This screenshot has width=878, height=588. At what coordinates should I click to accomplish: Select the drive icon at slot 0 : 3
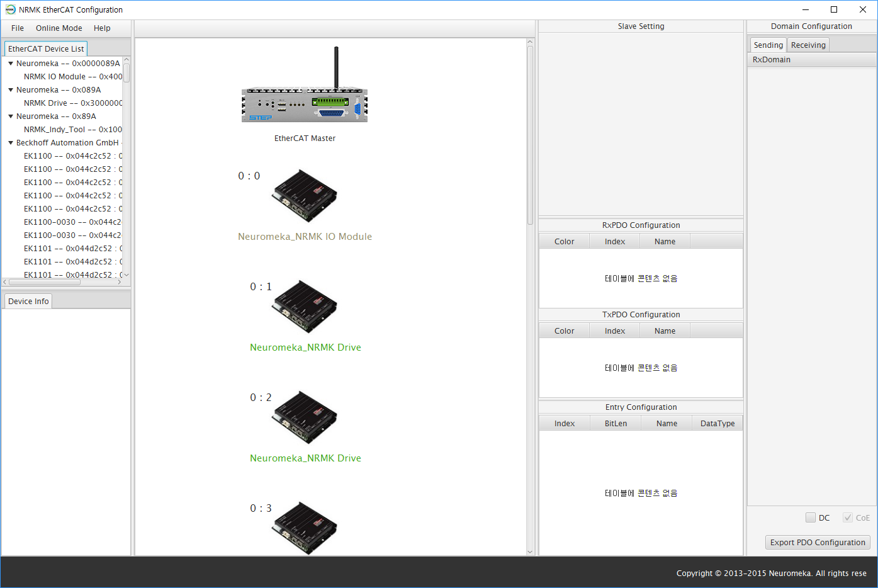[x=305, y=528]
